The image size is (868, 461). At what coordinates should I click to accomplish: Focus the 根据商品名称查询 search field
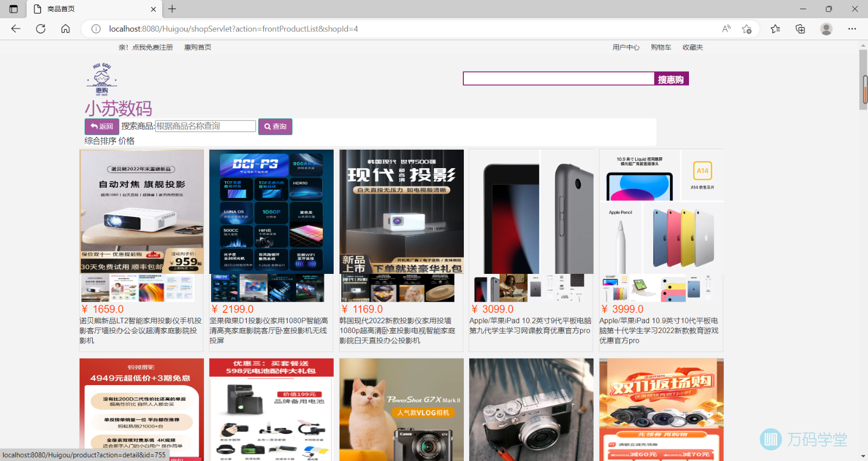coord(205,126)
